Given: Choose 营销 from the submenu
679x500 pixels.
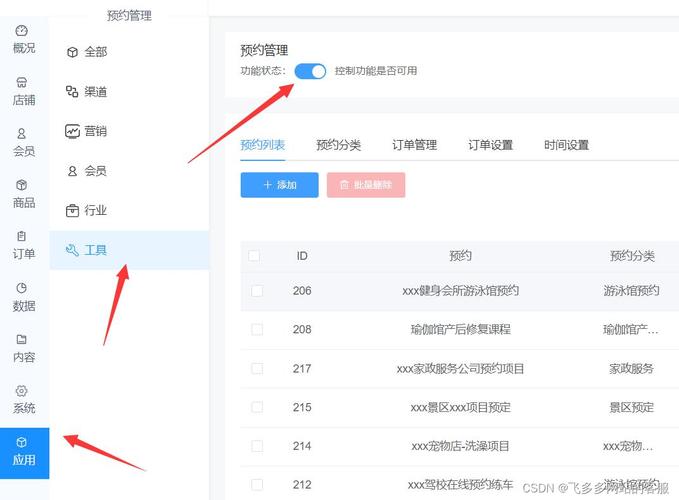Looking at the screenshot, I should [x=95, y=131].
